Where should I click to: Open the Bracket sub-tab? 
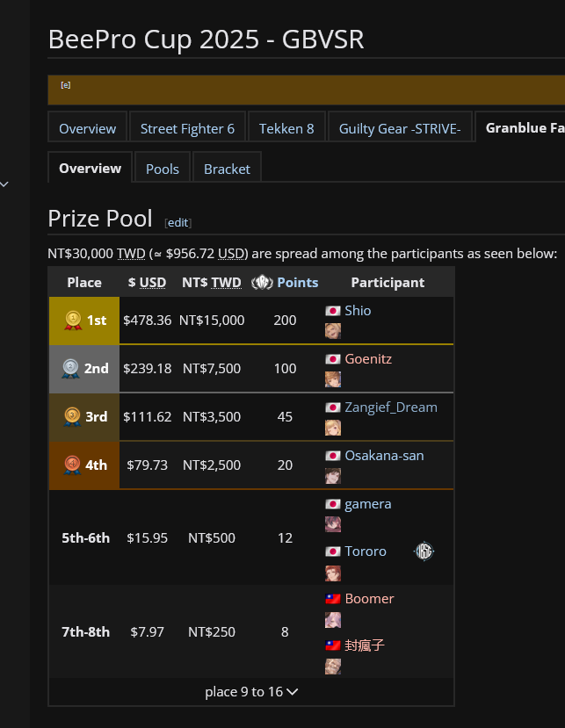[x=227, y=169]
